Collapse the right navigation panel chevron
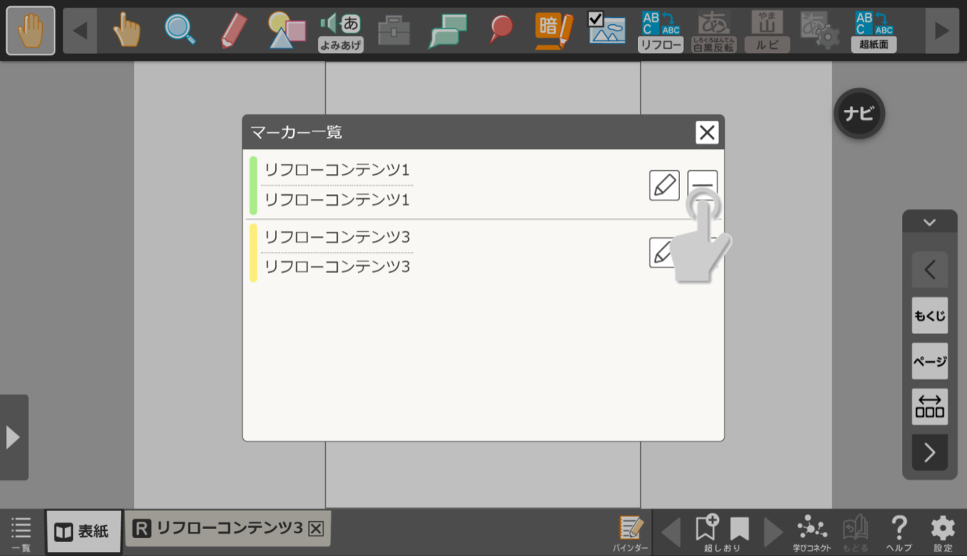Image resolution: width=967 pixels, height=560 pixels. click(929, 222)
